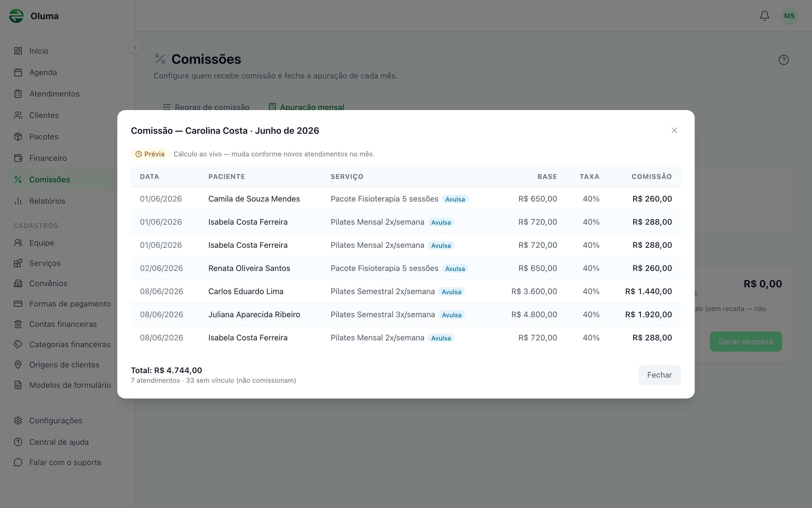Screen dimensions: 812x508
Task: Switch to Regras de comissão tab
Action: [x=206, y=107]
